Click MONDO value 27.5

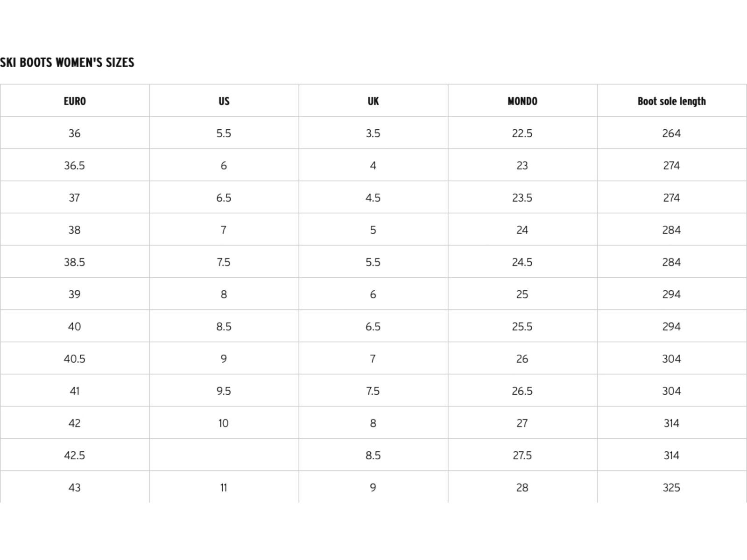(522, 455)
